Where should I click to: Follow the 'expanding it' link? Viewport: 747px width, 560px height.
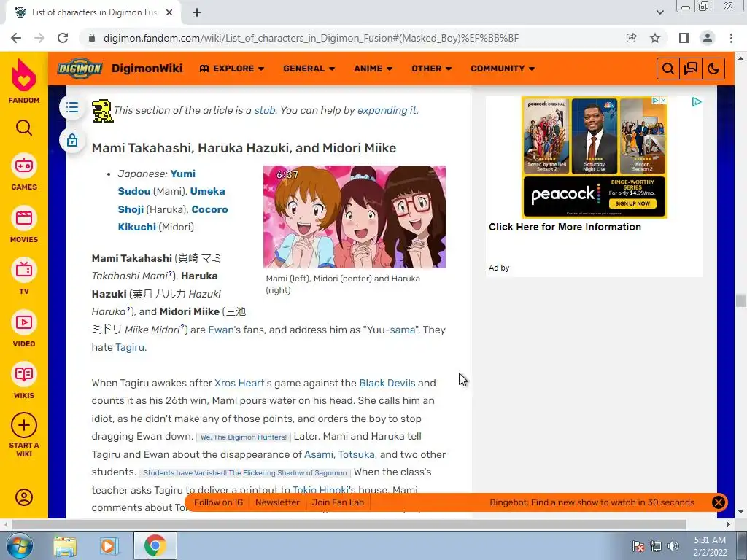[387, 111]
